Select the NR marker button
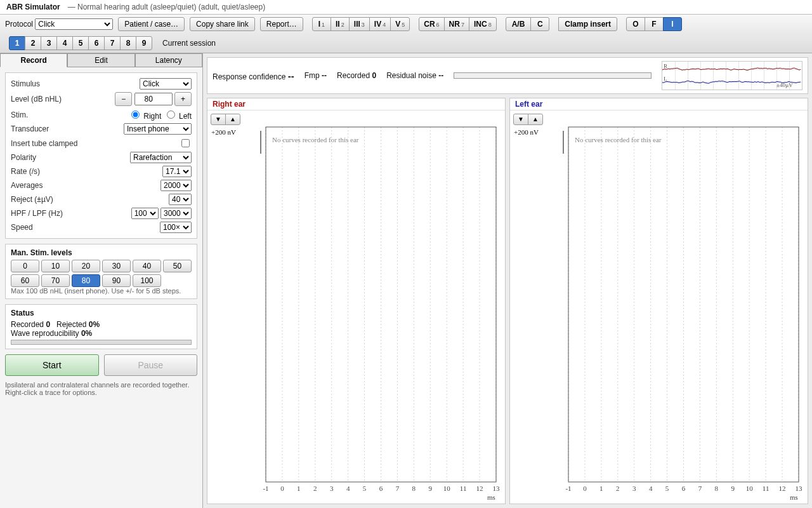812x508 pixels. click(x=457, y=24)
